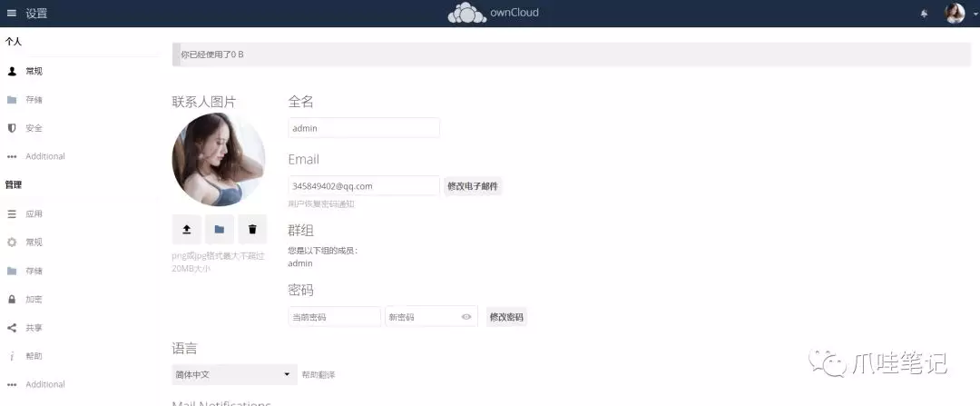
Task: Focus the Email address field
Action: click(x=364, y=186)
